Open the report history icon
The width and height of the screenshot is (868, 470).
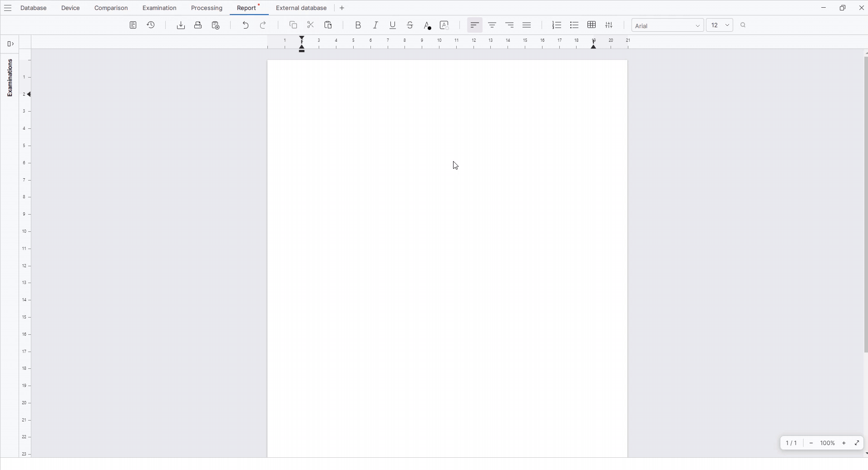pos(151,25)
